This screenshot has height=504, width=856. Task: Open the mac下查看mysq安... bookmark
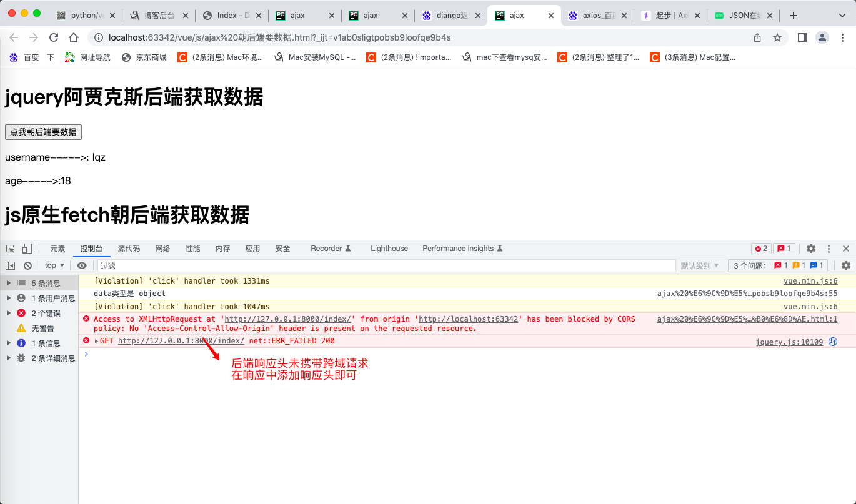coord(505,57)
